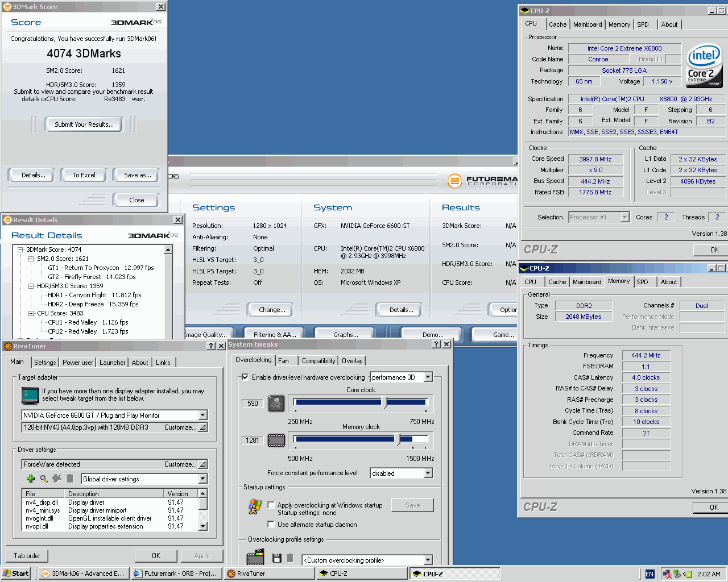This screenshot has width=728, height=582.
Task: Click the Tab order button in RivaTuner
Action: [x=27, y=556]
